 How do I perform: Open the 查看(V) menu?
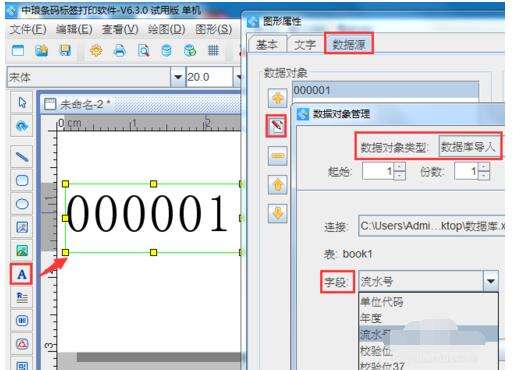coord(120,29)
